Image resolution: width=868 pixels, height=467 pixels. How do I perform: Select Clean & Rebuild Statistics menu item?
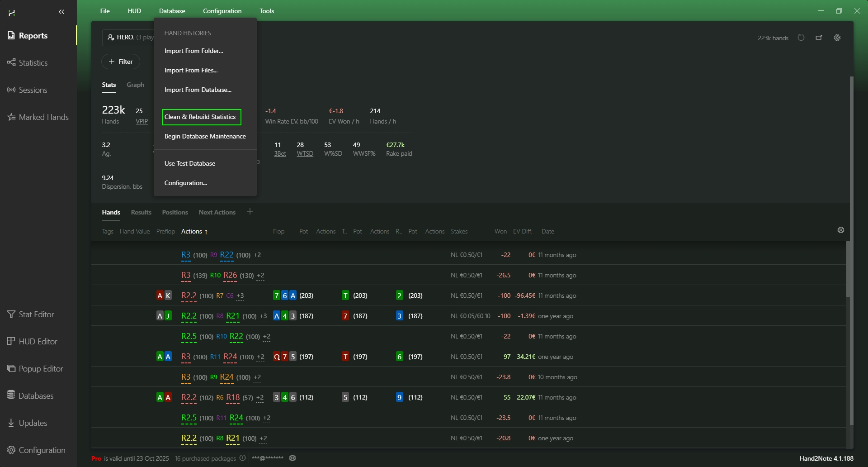tap(201, 117)
